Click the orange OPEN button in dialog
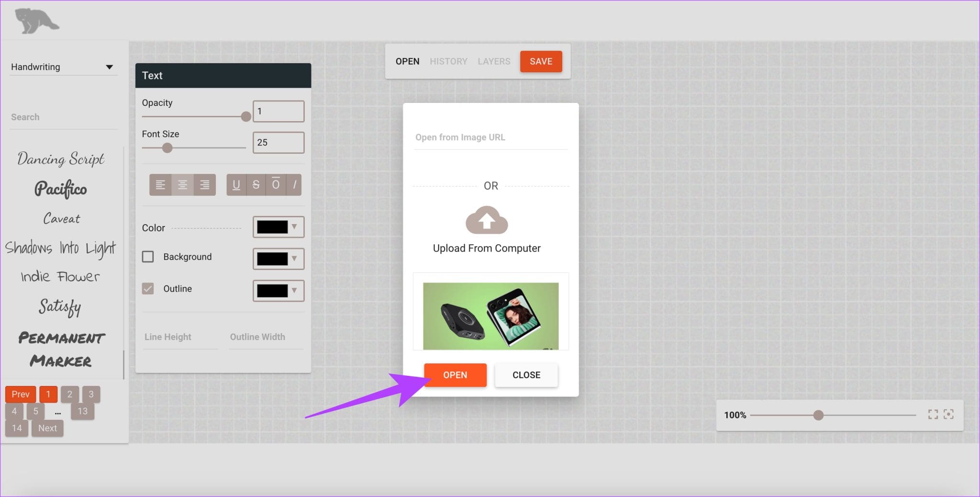This screenshot has width=980, height=497. (x=455, y=375)
